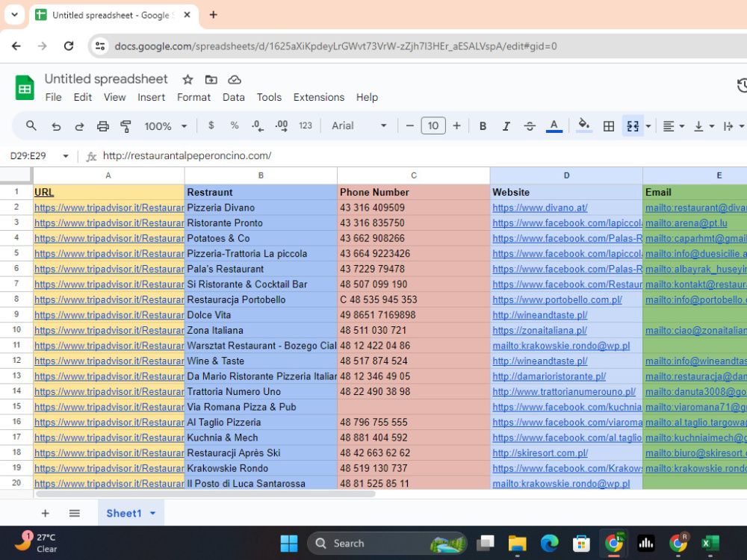View site information icon in address bar
This screenshot has height=560, width=747.
tap(100, 46)
